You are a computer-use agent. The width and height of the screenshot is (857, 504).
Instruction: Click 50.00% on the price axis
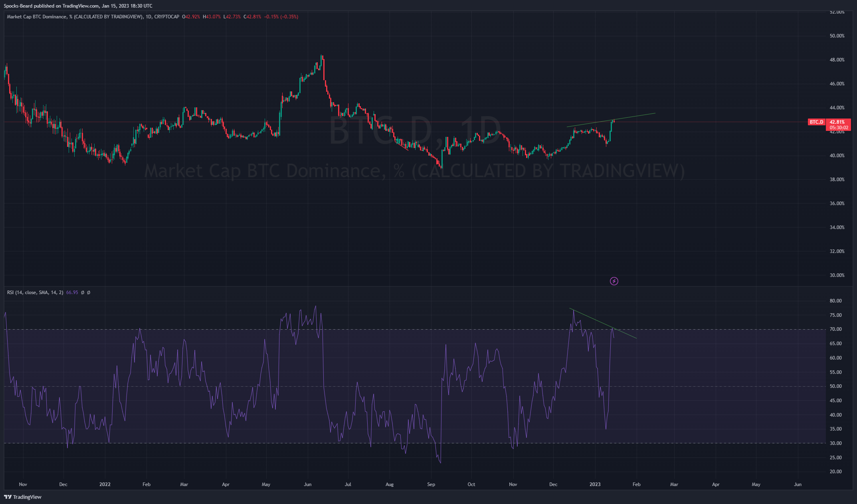click(x=837, y=36)
